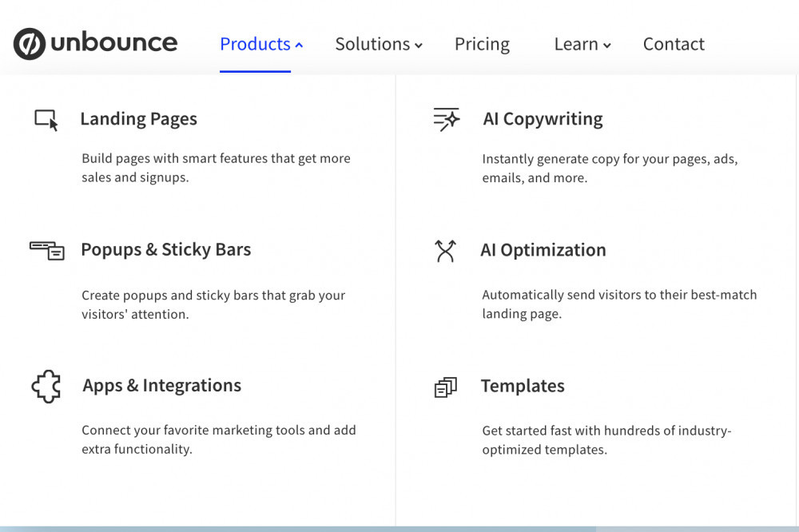799x532 pixels.
Task: Expand the Solutions dropdown chevron
Action: tap(419, 46)
